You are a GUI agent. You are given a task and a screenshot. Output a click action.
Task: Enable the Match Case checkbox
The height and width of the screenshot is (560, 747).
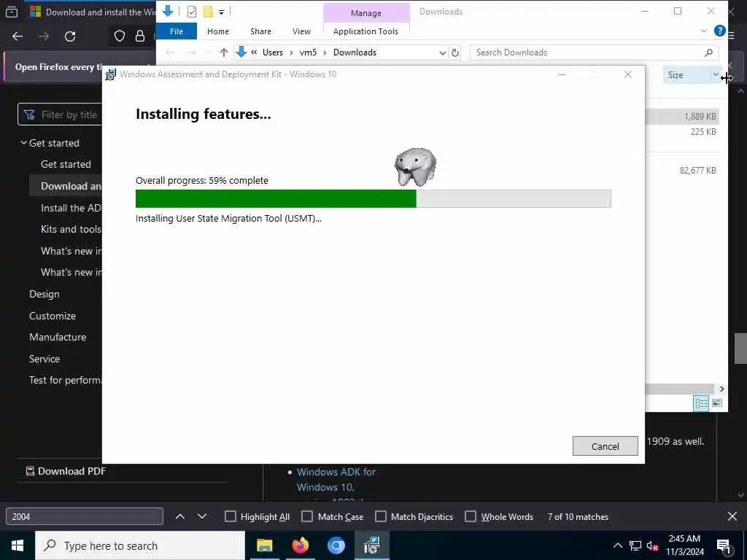point(307,517)
